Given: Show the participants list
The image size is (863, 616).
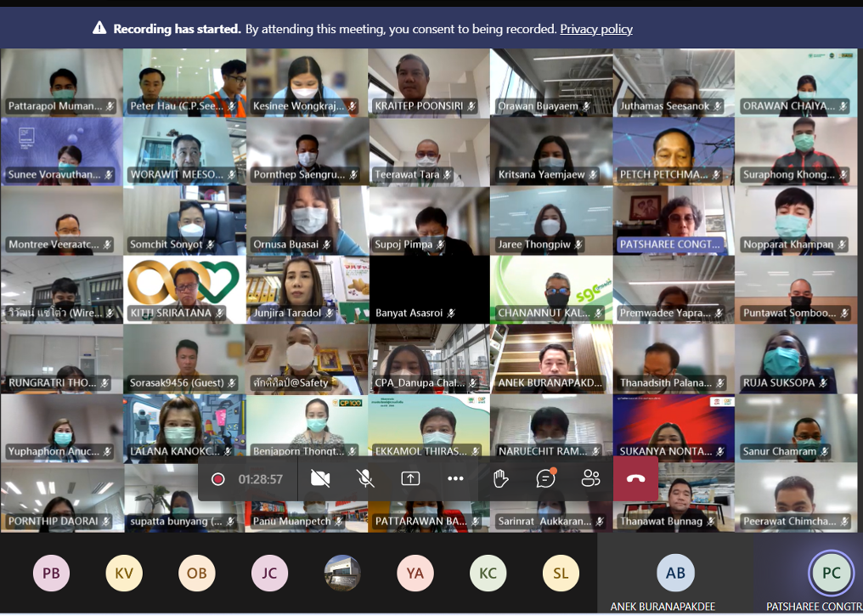Looking at the screenshot, I should 590,479.
